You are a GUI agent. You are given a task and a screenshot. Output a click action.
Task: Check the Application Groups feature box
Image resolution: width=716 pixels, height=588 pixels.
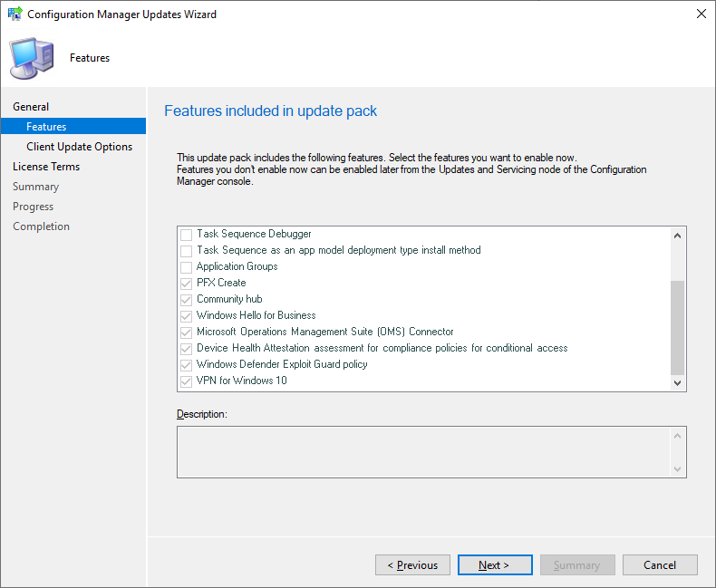(x=186, y=266)
